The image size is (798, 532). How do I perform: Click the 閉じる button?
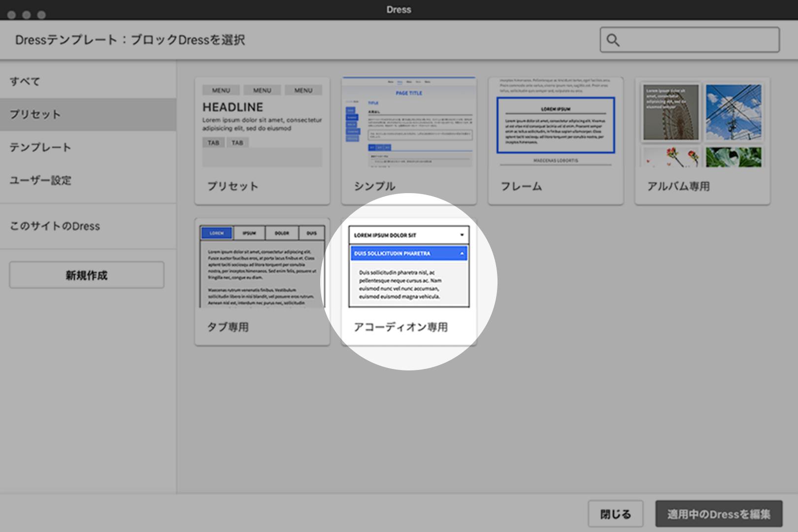click(615, 513)
